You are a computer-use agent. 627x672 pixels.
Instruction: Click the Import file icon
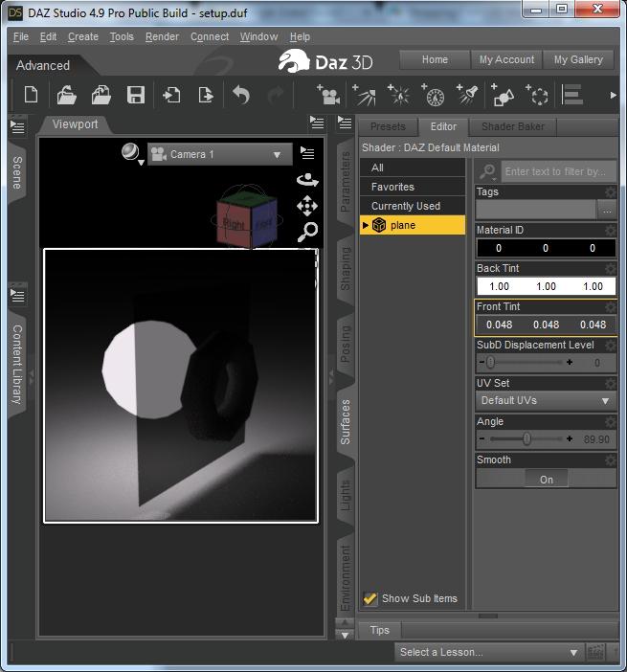[171, 95]
